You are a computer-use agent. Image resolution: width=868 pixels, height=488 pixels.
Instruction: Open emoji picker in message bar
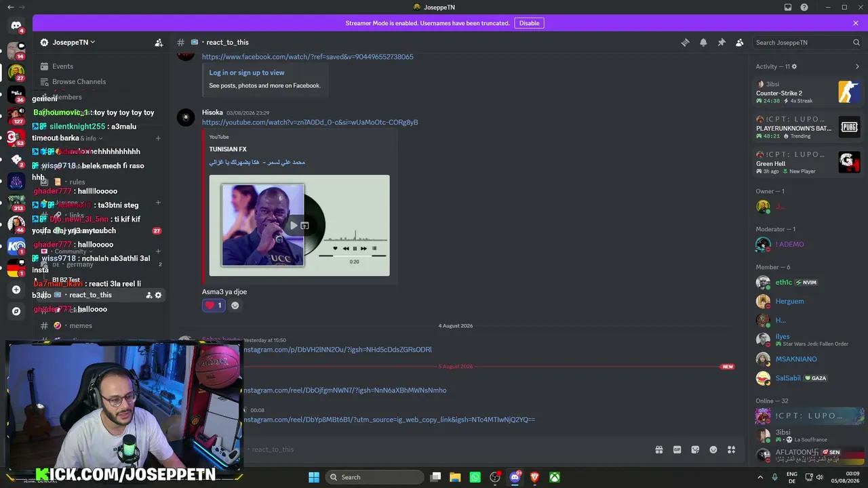tap(713, 449)
